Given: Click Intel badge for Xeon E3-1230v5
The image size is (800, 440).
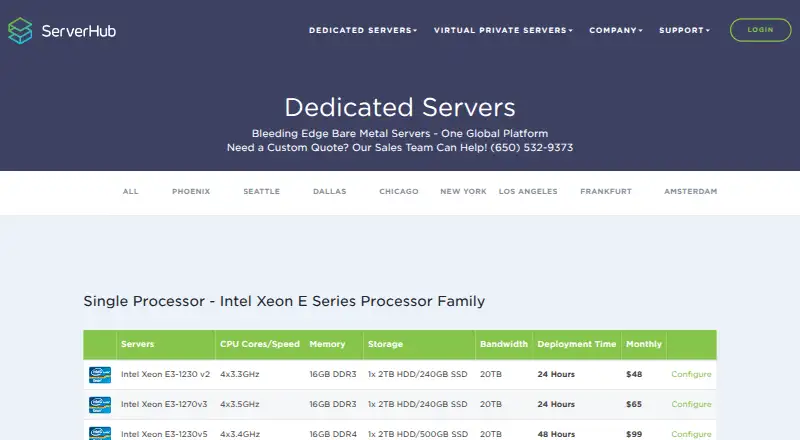Looking at the screenshot, I should [x=99, y=433].
